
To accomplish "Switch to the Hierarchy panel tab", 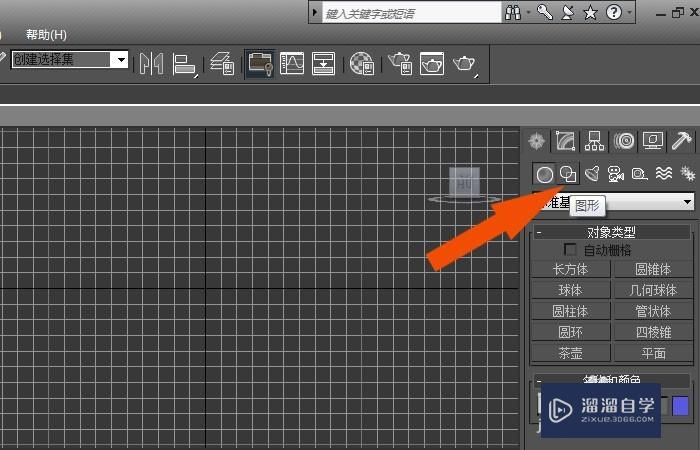I will (x=595, y=141).
